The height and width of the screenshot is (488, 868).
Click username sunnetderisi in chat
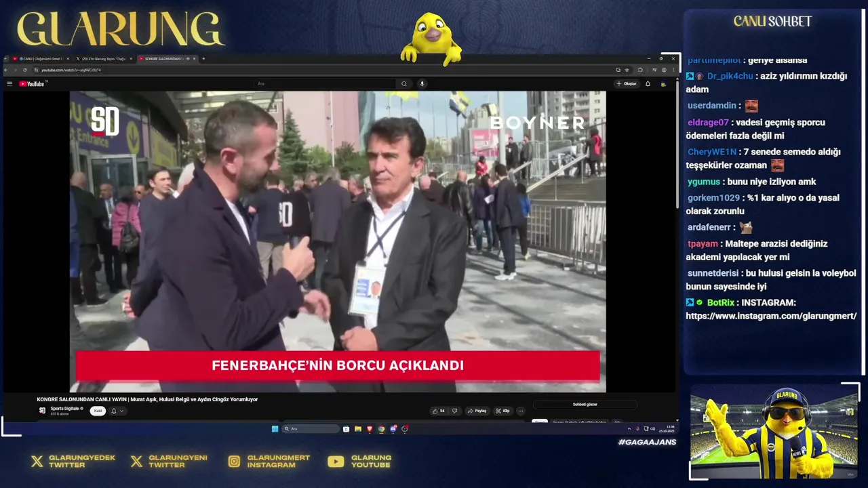pyautogui.click(x=713, y=274)
